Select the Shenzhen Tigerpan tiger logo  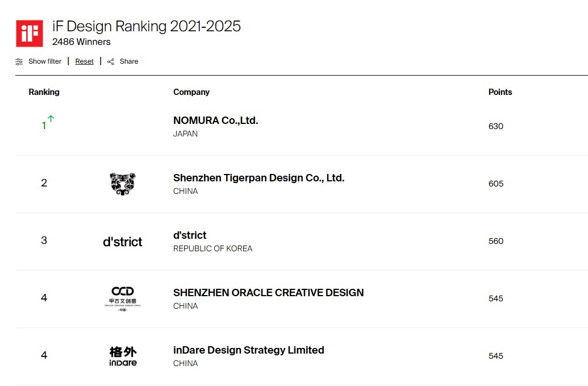click(123, 184)
